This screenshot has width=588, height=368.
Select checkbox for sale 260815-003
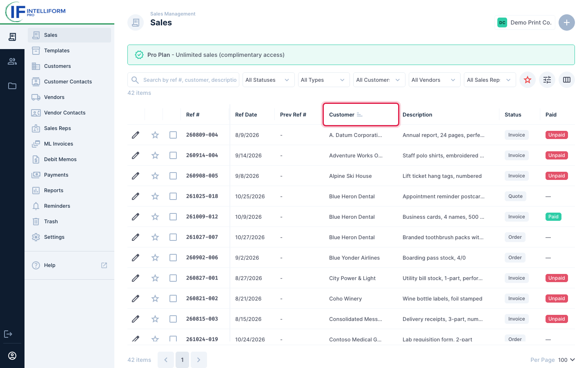[173, 319]
